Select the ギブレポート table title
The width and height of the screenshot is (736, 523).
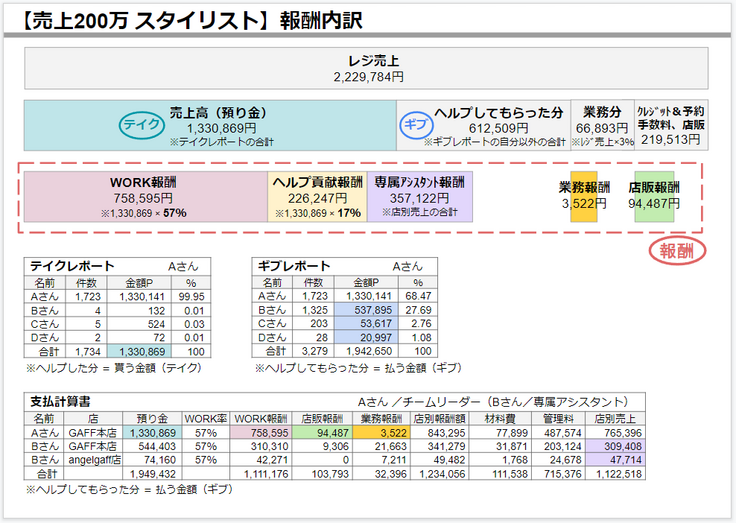(294, 267)
